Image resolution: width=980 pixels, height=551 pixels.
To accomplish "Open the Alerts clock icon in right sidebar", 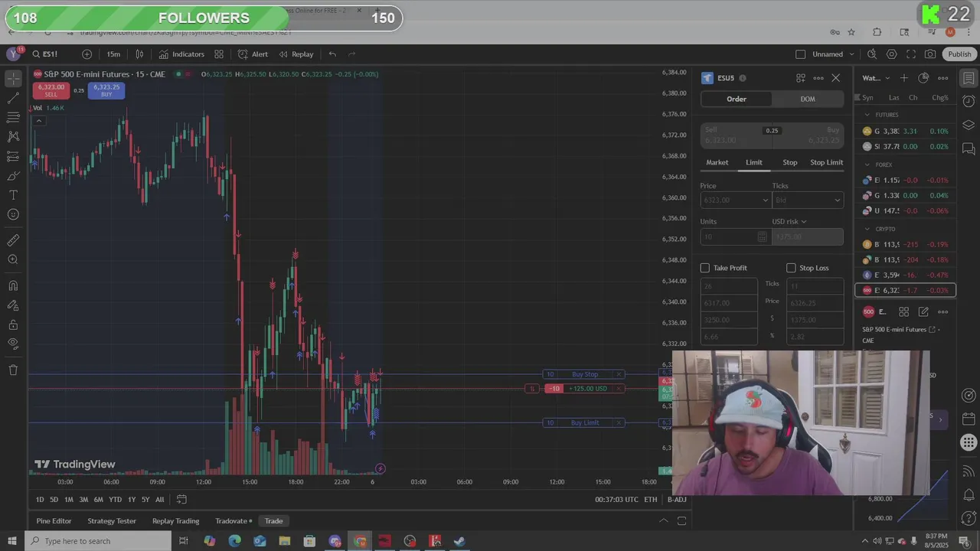I will [x=969, y=102].
